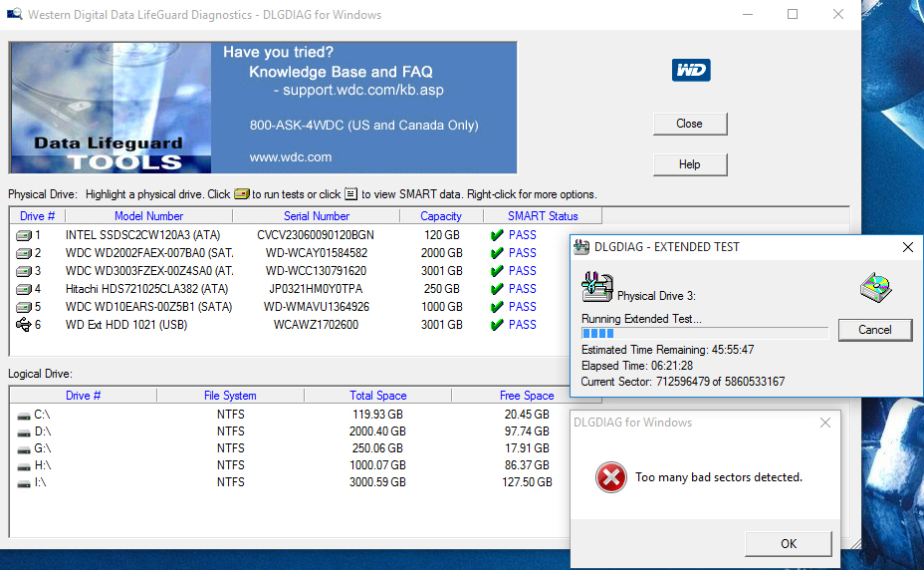Screen dimensions: 924x570
Task: Click the green PASS checkmark for drive 5
Action: (x=497, y=307)
